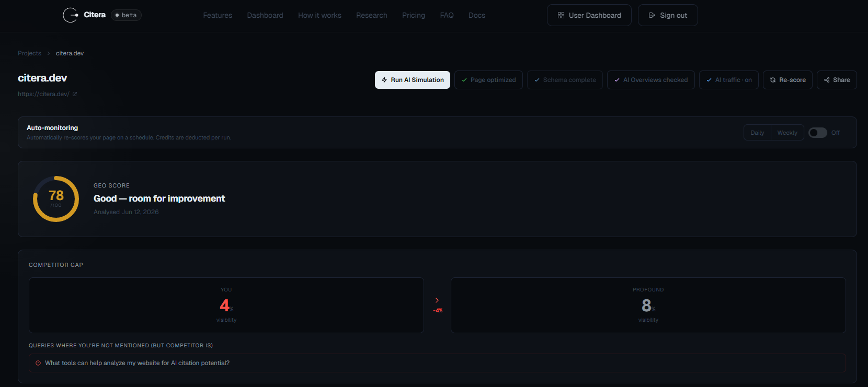
Task: Click the YOU 4% visibility card
Action: [226, 305]
